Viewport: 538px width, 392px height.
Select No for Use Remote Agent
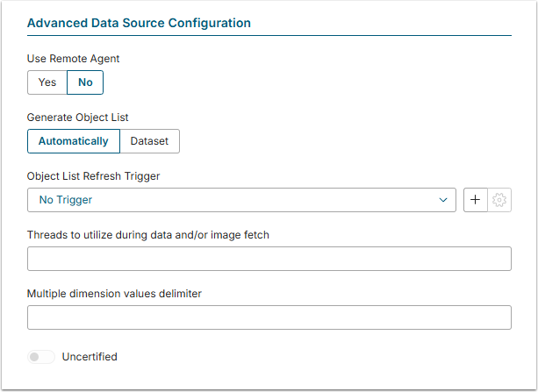click(x=85, y=82)
